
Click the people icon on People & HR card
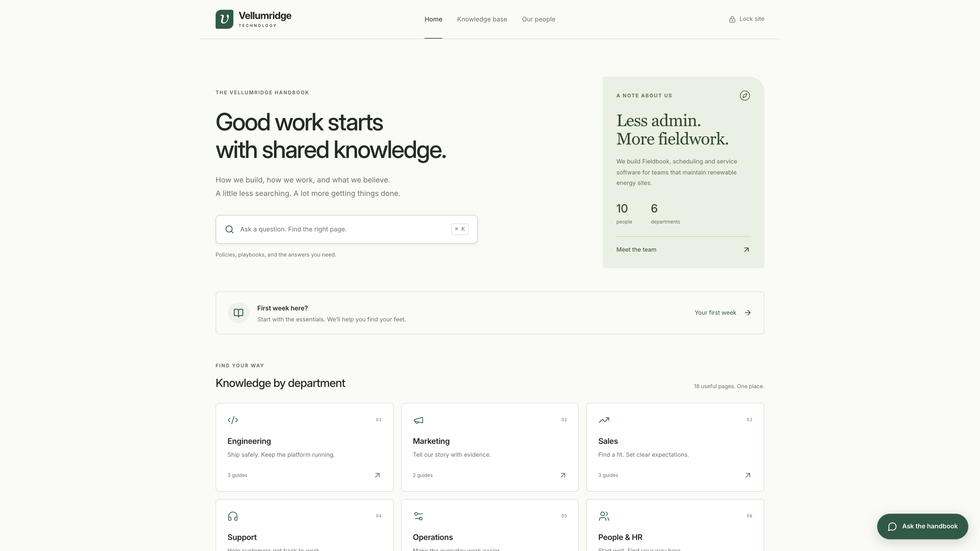click(604, 516)
